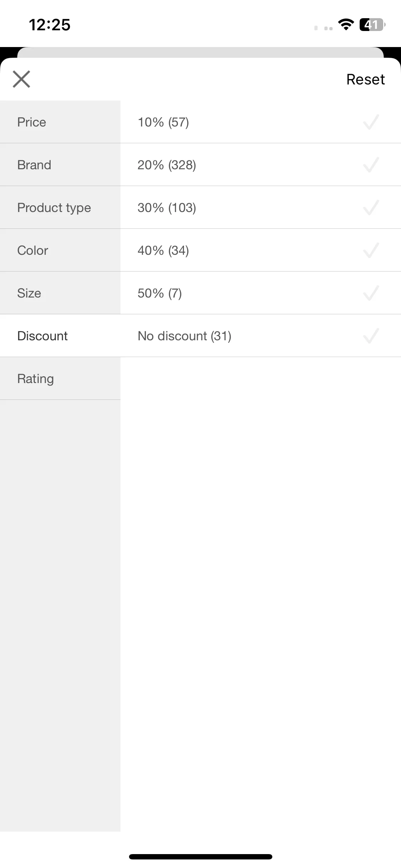Check the 20% (328) discount checkmark

pyautogui.click(x=371, y=165)
